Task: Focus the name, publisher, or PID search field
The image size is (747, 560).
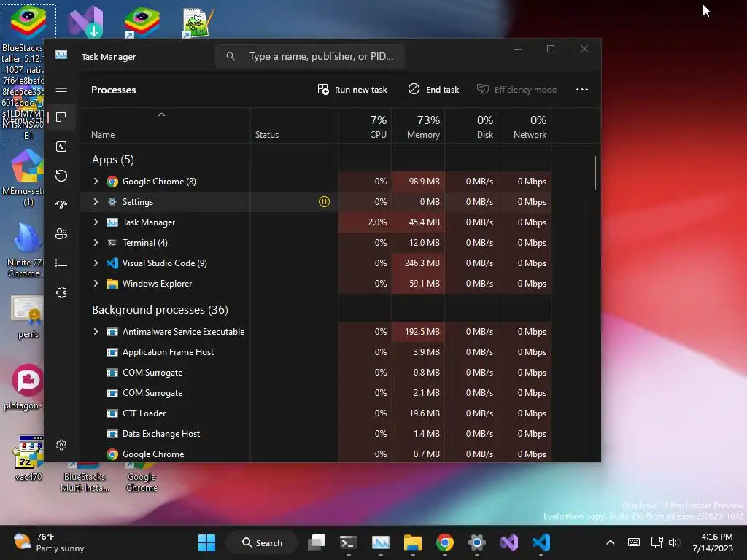Action: coord(310,56)
